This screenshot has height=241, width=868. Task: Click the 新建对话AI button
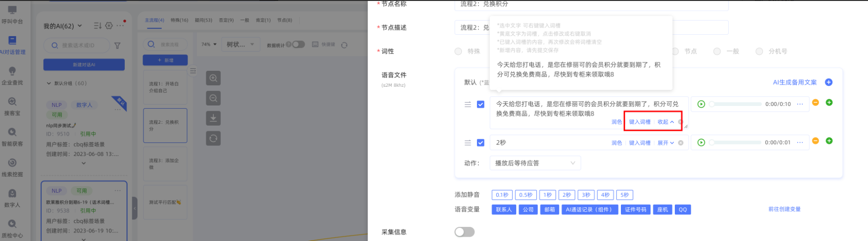tap(84, 65)
